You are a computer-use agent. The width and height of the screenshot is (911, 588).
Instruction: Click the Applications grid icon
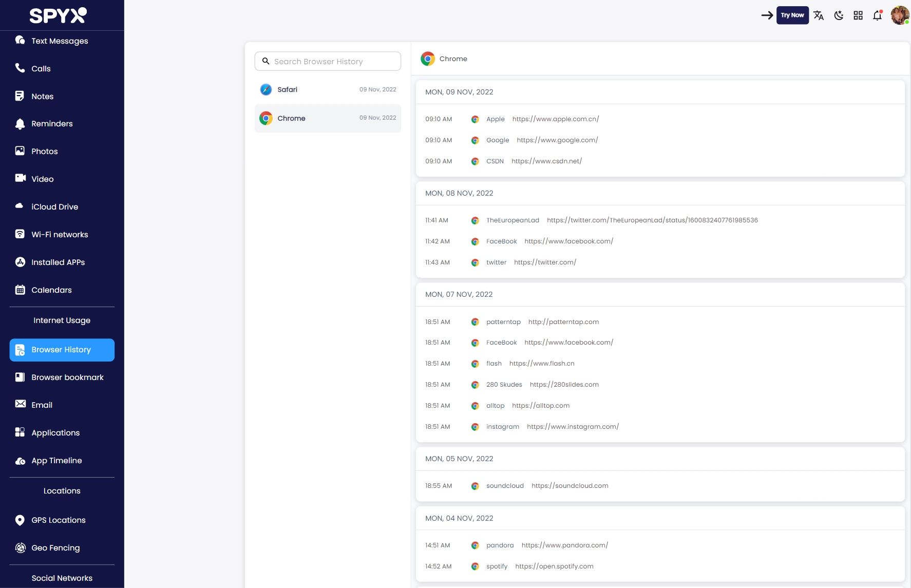click(20, 432)
